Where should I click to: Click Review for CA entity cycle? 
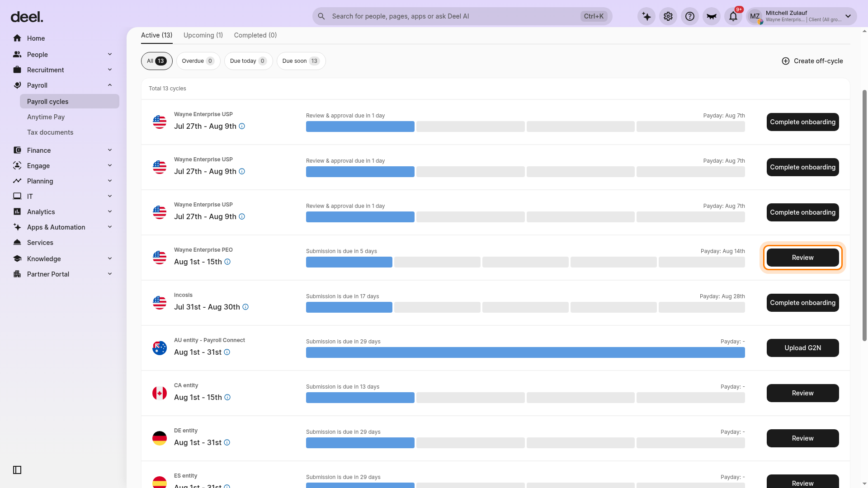pos(803,393)
